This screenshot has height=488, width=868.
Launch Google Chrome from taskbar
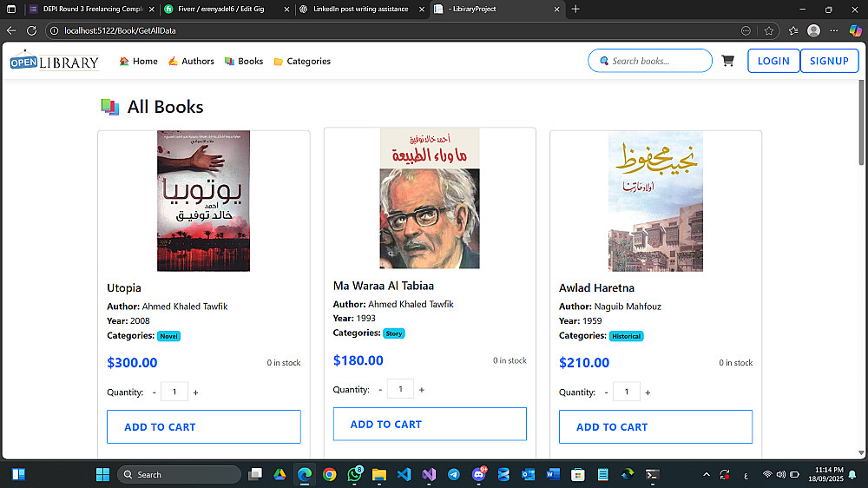[329, 474]
